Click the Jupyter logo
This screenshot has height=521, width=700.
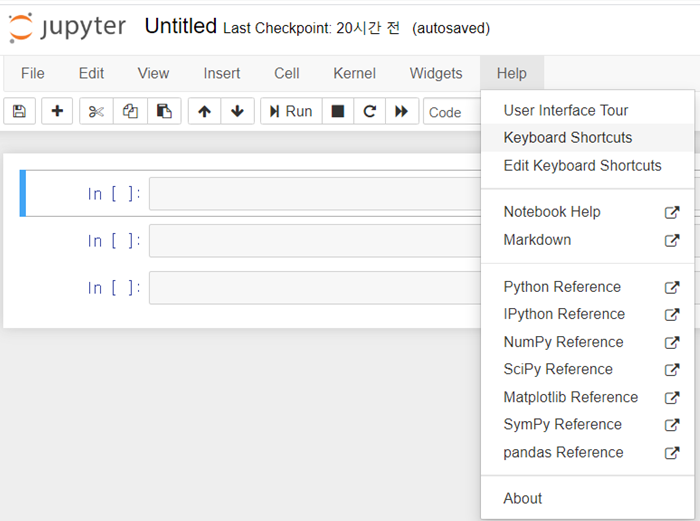tap(67, 27)
